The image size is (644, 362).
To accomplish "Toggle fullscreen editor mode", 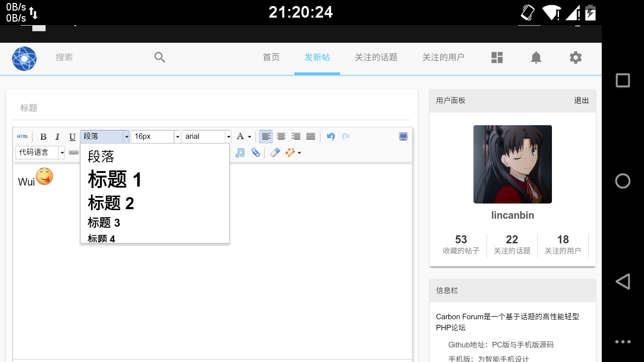I will click(404, 136).
